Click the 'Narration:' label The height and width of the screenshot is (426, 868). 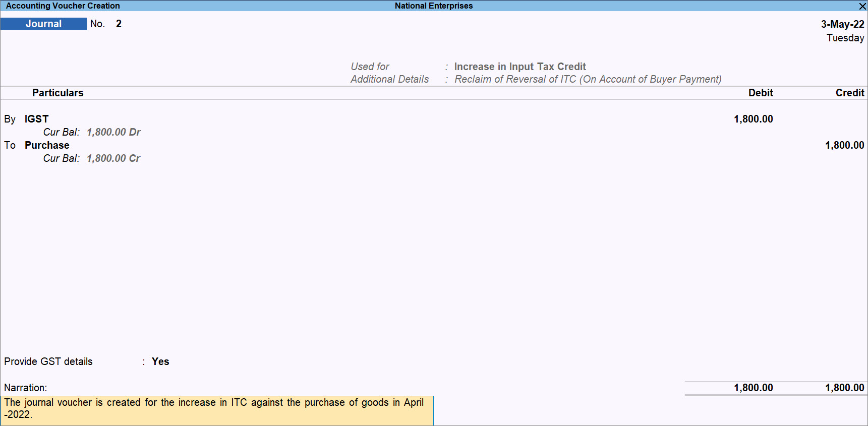(25, 388)
